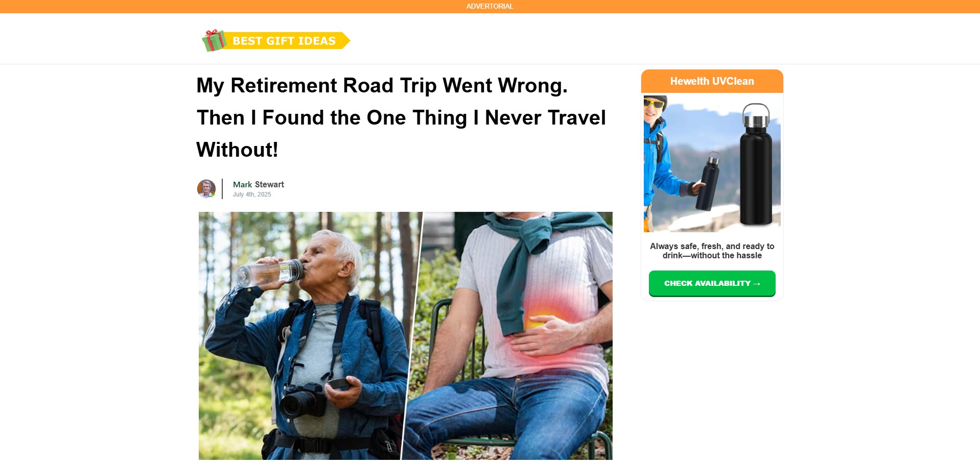The width and height of the screenshot is (980, 465).
Task: Click the camera hanging on the hiker
Action: (x=302, y=401)
